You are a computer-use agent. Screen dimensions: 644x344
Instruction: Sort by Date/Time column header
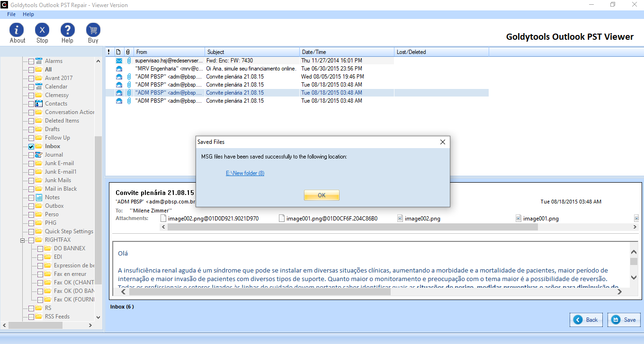coord(347,52)
